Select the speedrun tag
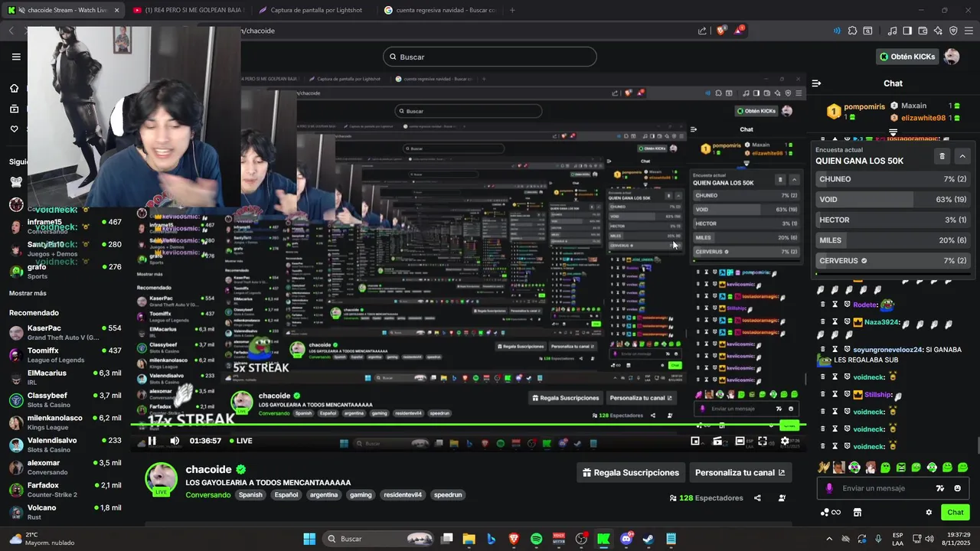 (448, 495)
